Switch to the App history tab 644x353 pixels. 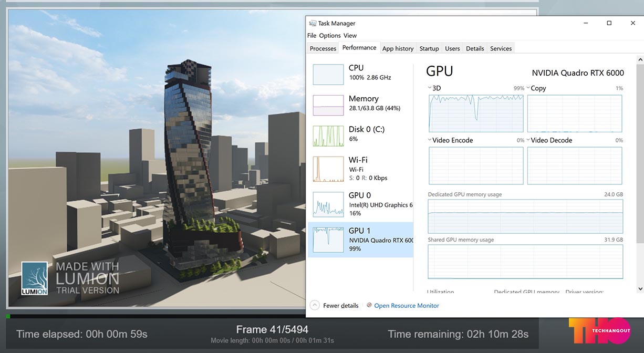pos(398,48)
